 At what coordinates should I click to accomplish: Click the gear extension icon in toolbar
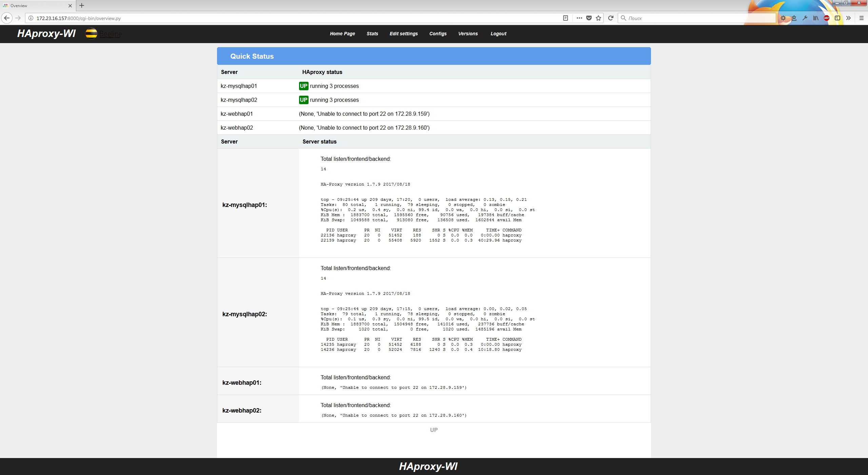pos(783,18)
